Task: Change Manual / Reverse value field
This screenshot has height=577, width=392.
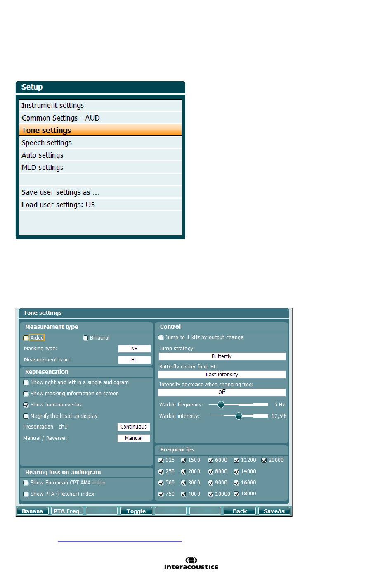Action: pyautogui.click(x=134, y=438)
